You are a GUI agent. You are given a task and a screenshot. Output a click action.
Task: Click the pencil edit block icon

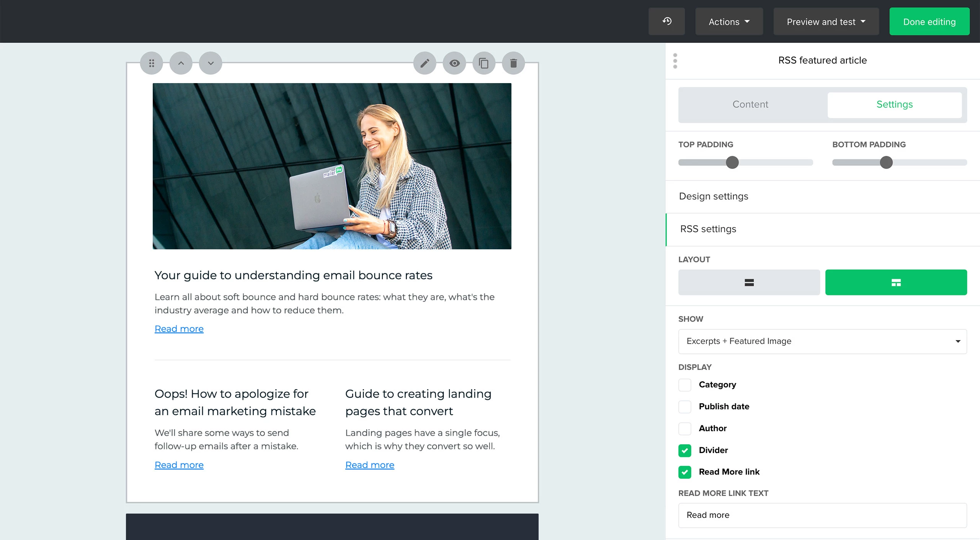(x=425, y=63)
